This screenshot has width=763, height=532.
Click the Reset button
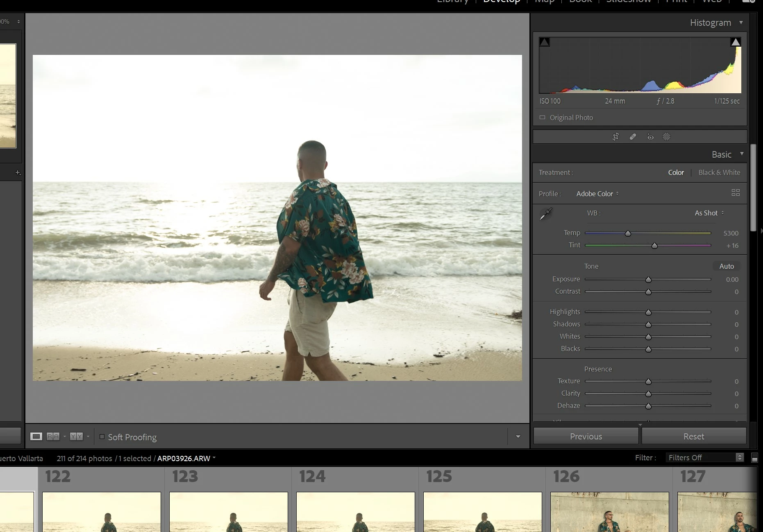coord(694,436)
